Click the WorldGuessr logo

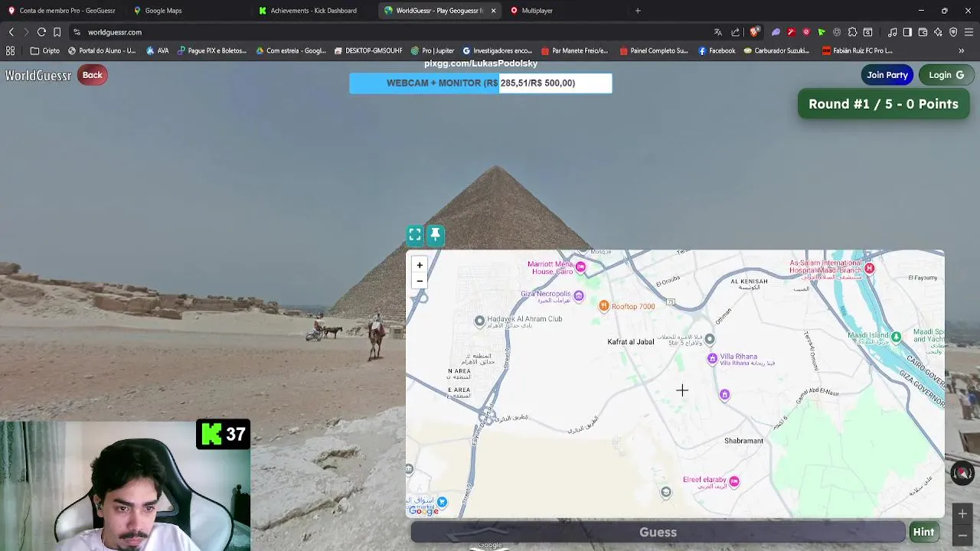coord(38,75)
